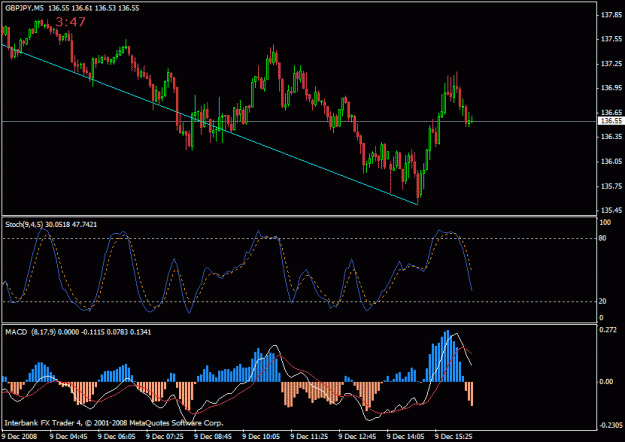Screen dimensions: 625x442
Task: Click the 9 Dec 04:45 time label
Action: 68,436
